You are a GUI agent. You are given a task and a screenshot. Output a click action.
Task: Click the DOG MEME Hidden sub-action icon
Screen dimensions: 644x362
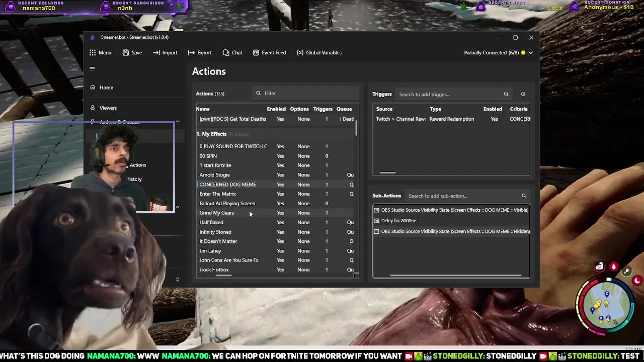pyautogui.click(x=376, y=231)
